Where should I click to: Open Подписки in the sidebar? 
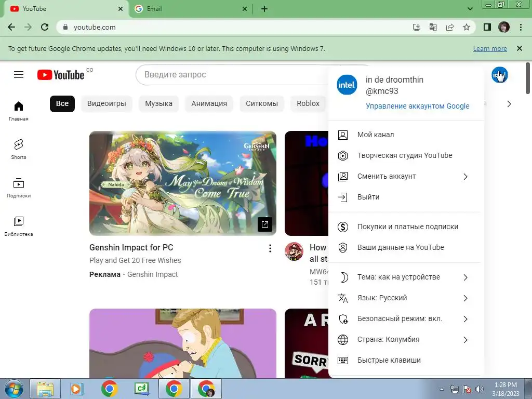[19, 188]
